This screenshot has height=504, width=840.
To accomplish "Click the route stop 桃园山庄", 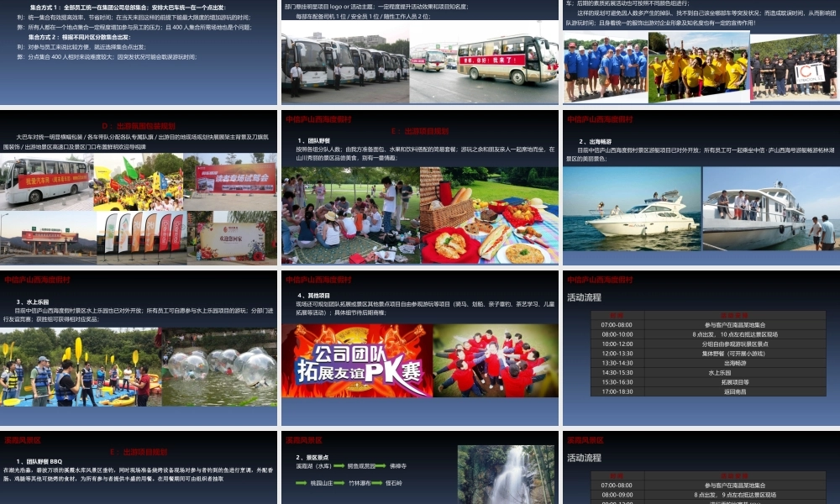I will pyautogui.click(x=322, y=483).
